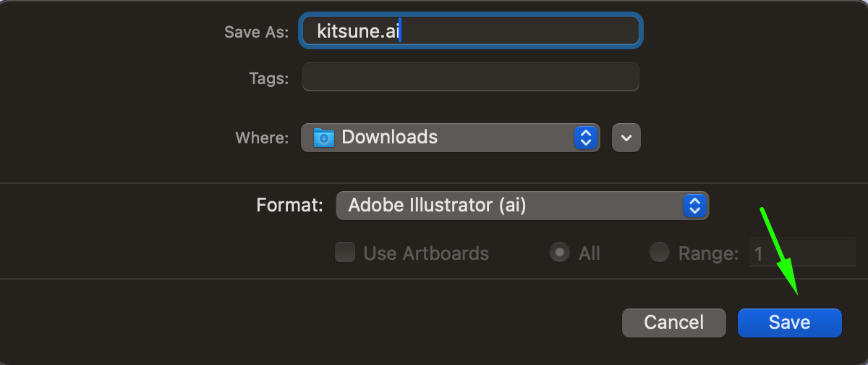Click the "Format:" label

pos(289,206)
